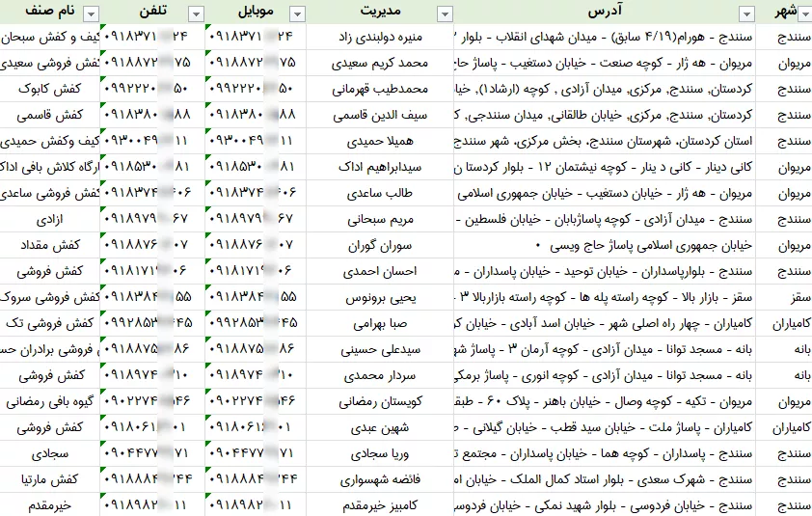The image size is (812, 516).
Task: Select the cell سیدابراهیم اداک
Action: point(380,167)
